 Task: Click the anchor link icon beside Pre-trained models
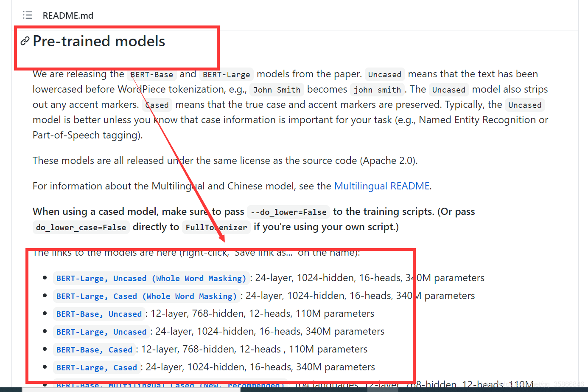point(25,41)
